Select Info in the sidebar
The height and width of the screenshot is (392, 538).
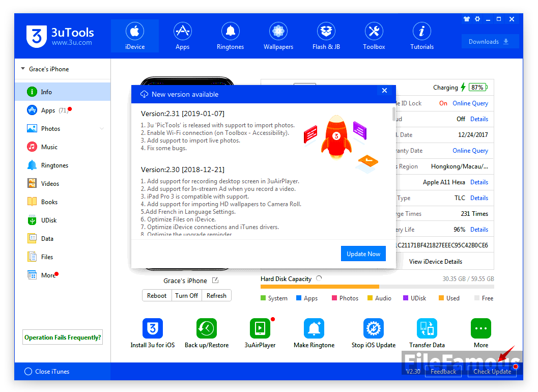click(x=63, y=92)
